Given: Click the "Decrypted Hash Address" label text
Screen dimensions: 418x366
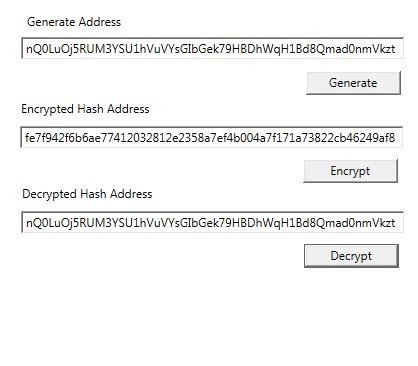Looking at the screenshot, I should 87,194.
